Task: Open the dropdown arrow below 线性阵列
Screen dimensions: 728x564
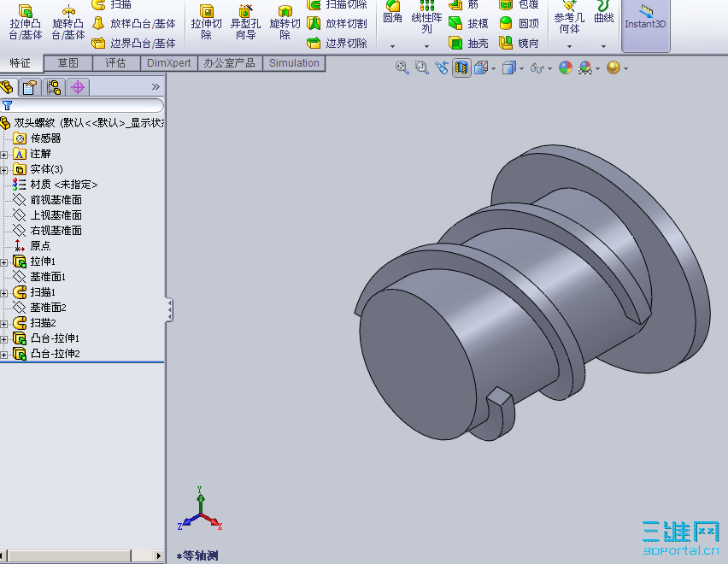Action: 426,46
